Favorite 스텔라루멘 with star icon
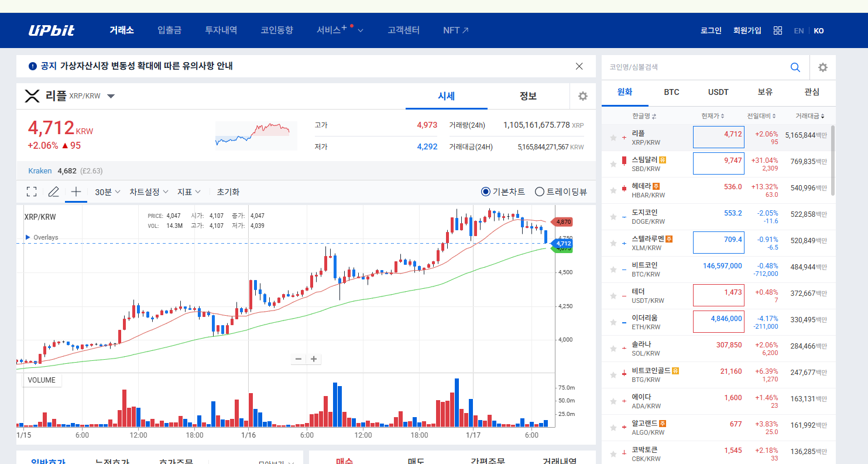Screen dimensions: 868x464 [x=613, y=243]
